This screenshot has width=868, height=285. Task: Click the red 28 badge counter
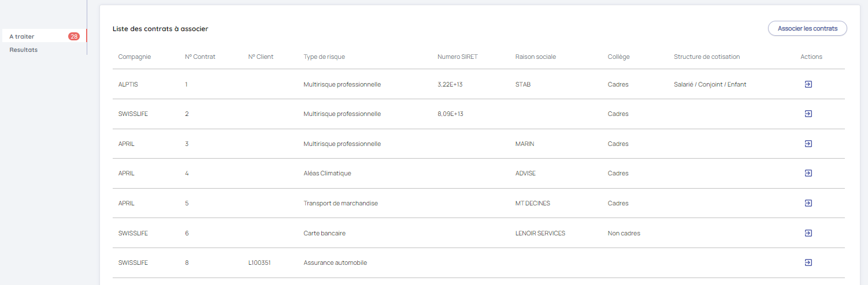pos(74,36)
